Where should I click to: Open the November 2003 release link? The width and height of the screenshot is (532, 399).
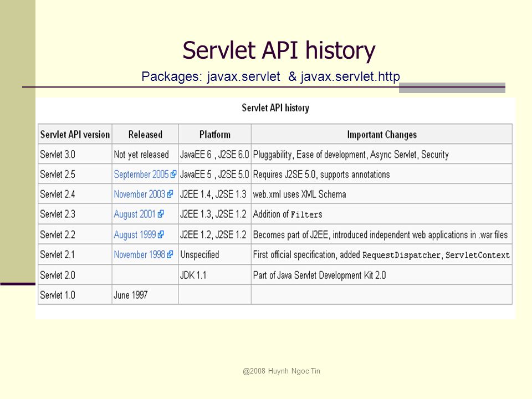pos(140,194)
